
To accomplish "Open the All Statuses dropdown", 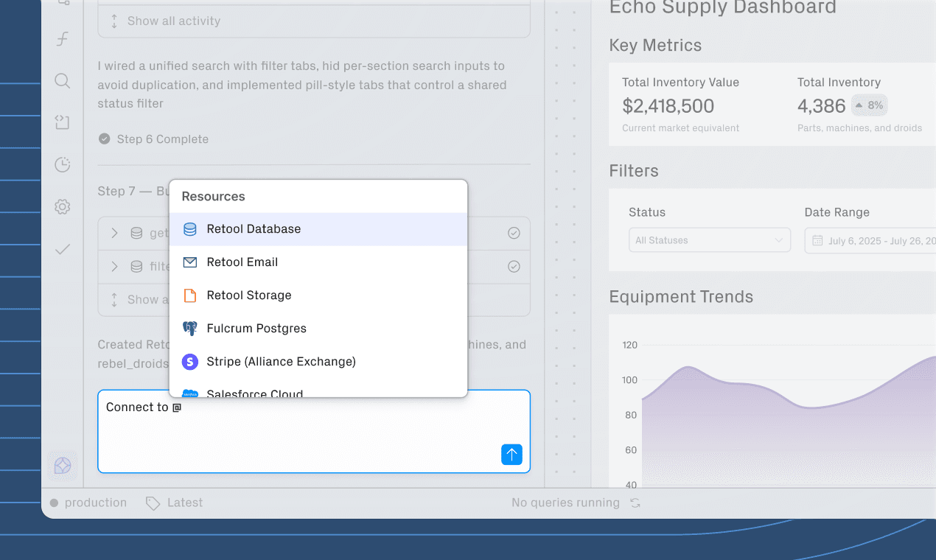I will pyautogui.click(x=709, y=240).
